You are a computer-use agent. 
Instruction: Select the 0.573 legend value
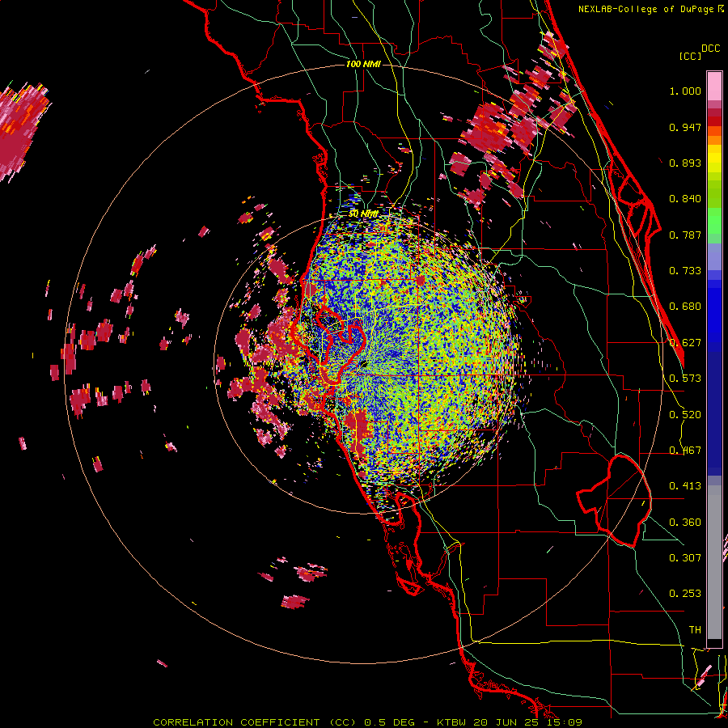click(685, 379)
